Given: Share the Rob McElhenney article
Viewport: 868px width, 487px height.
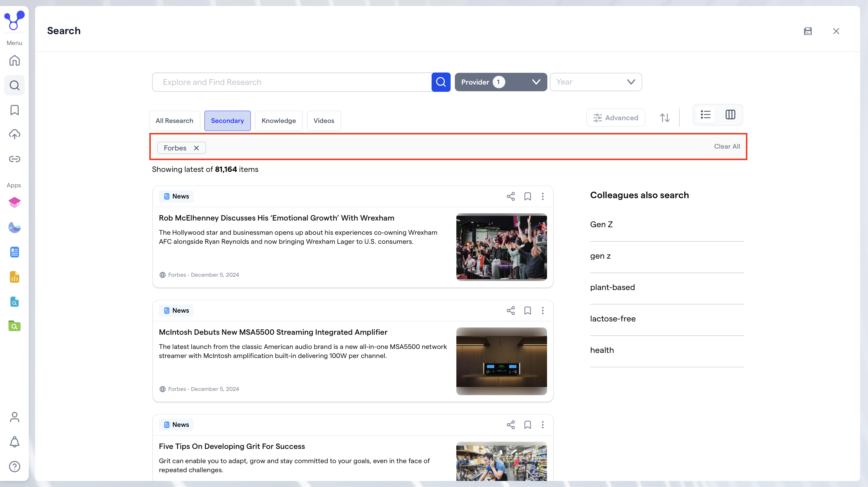Looking at the screenshot, I should tap(510, 196).
